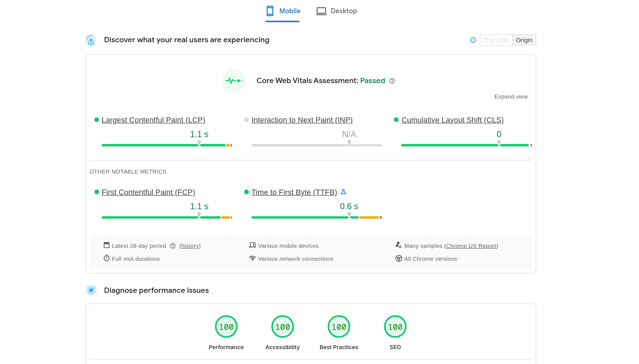Viewport: 639px width, 364px height.
Task: Click the Core Web Vitals pulse icon
Action: (234, 81)
